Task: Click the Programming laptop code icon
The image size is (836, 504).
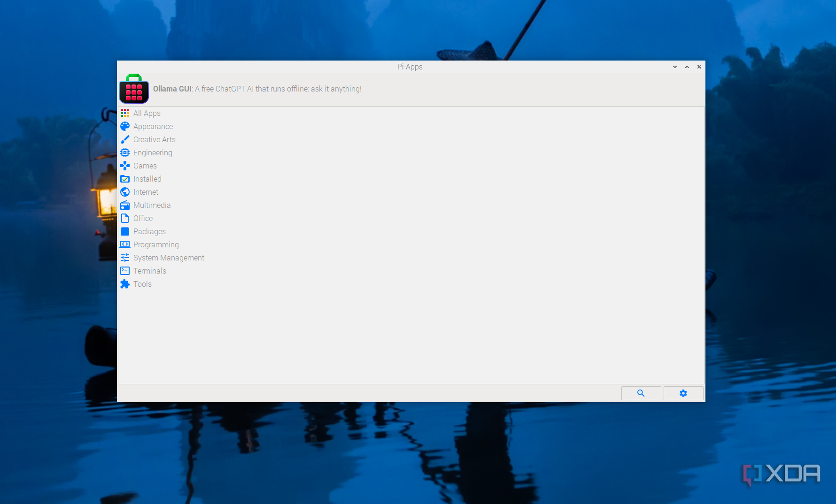Action: 125,244
